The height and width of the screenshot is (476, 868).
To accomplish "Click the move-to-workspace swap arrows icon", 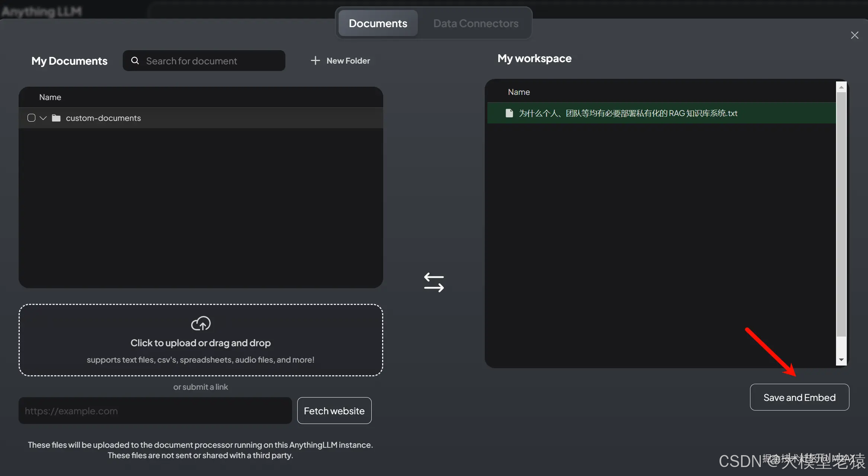I will pos(434,283).
